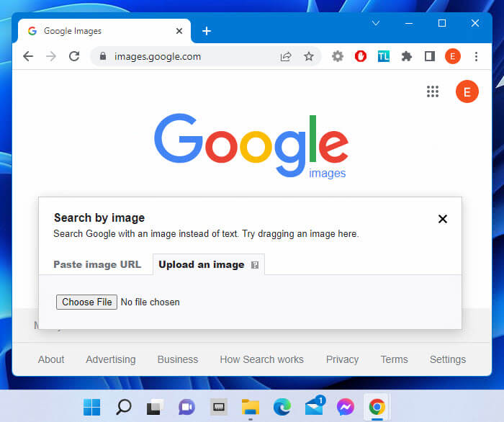504x422 pixels.
Task: Toggle the browser side panel
Action: (430, 57)
